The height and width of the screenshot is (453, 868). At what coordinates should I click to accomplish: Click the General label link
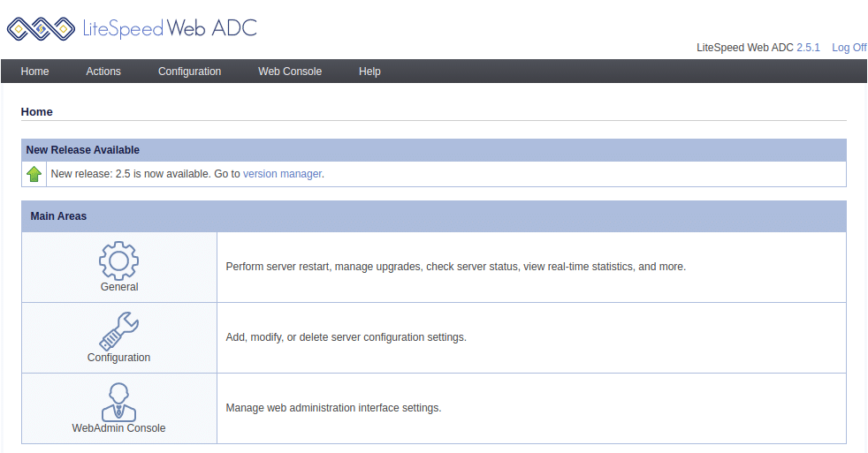(119, 286)
